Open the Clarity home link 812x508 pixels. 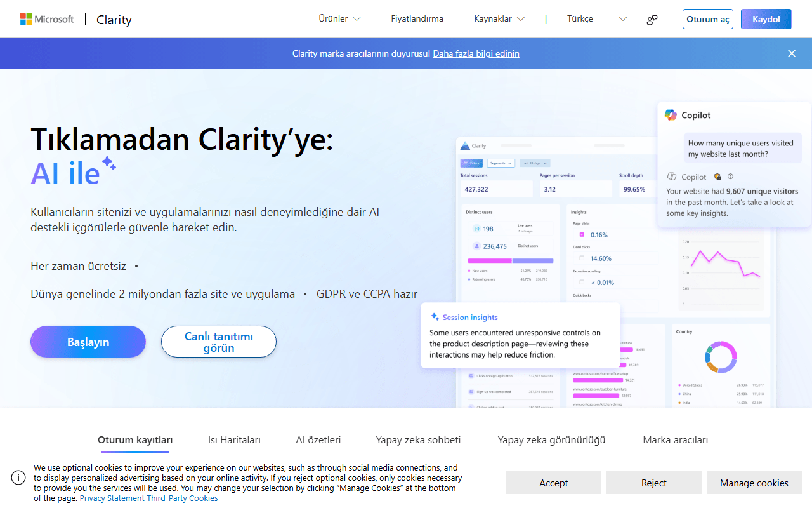(x=114, y=20)
